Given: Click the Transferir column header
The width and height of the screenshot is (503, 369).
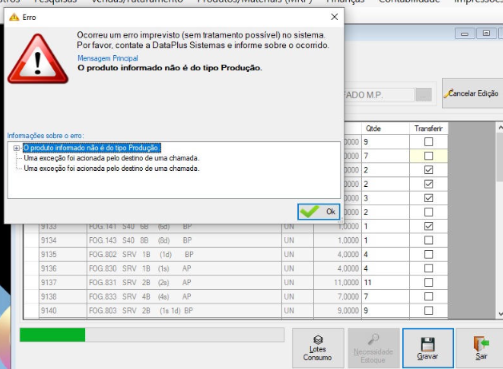Looking at the screenshot, I should 428,128.
